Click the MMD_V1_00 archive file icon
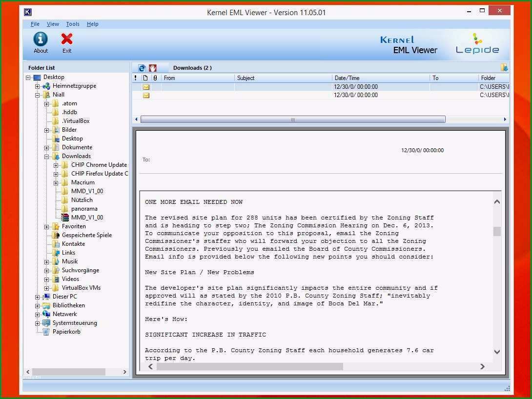This screenshot has width=532, height=399. pos(65,218)
